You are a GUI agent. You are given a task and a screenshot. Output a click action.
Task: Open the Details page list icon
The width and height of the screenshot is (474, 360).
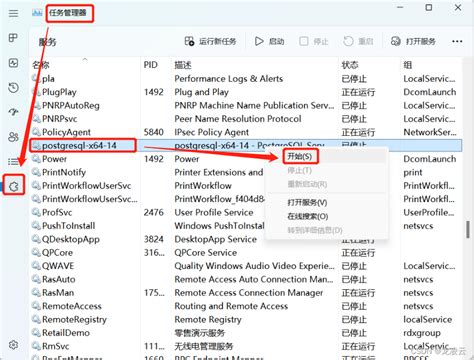[x=13, y=162]
